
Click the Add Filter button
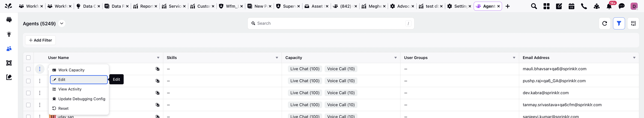(40, 40)
